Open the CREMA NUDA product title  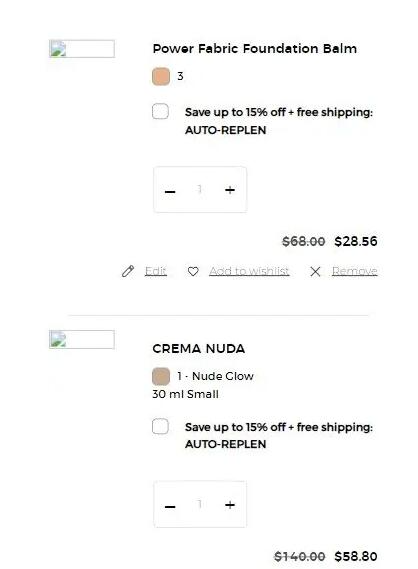(198, 349)
